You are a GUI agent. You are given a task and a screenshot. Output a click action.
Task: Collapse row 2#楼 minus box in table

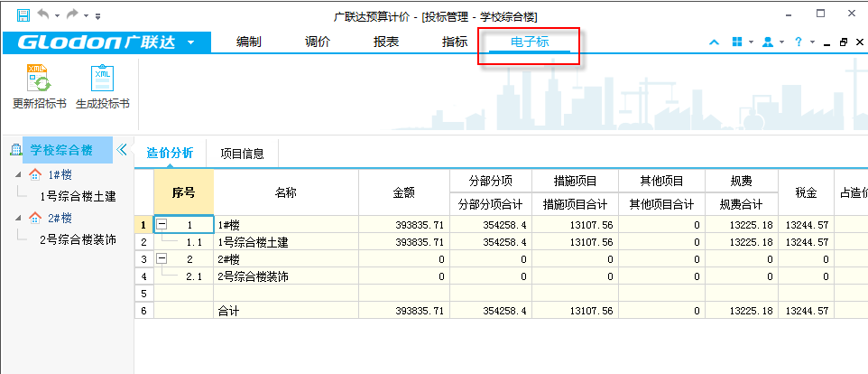162,259
